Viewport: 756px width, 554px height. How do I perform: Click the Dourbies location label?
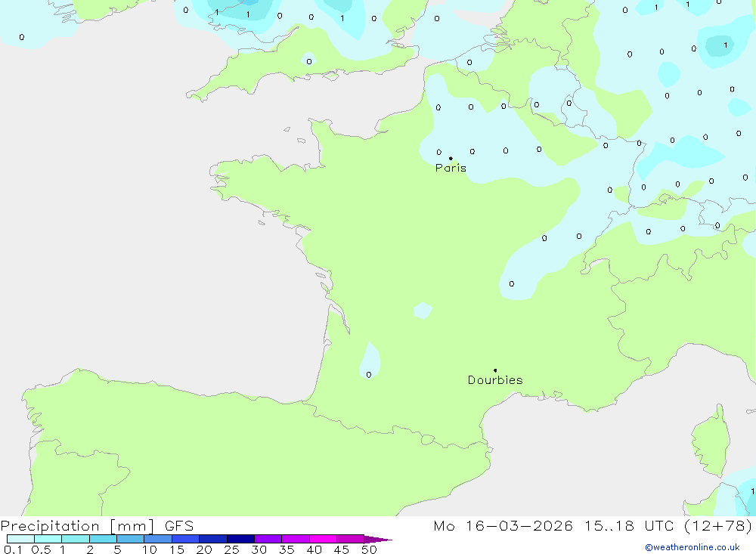[495, 380]
